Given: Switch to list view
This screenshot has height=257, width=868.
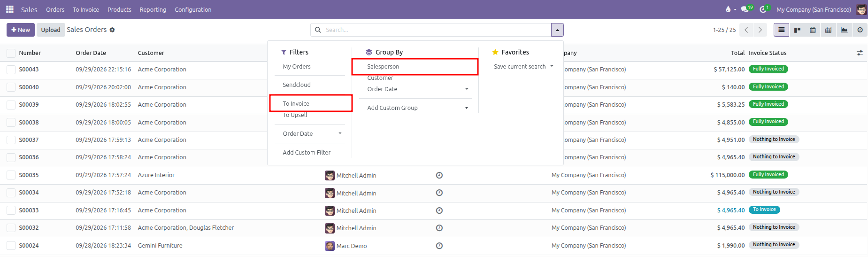Looking at the screenshot, I should click(781, 30).
